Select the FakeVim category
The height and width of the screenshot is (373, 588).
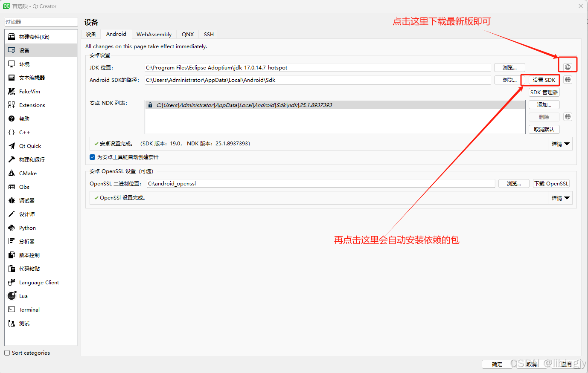pyautogui.click(x=41, y=91)
